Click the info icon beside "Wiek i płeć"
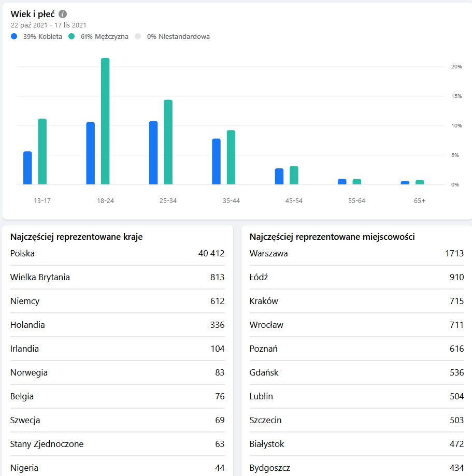472x476 pixels. 63,14
